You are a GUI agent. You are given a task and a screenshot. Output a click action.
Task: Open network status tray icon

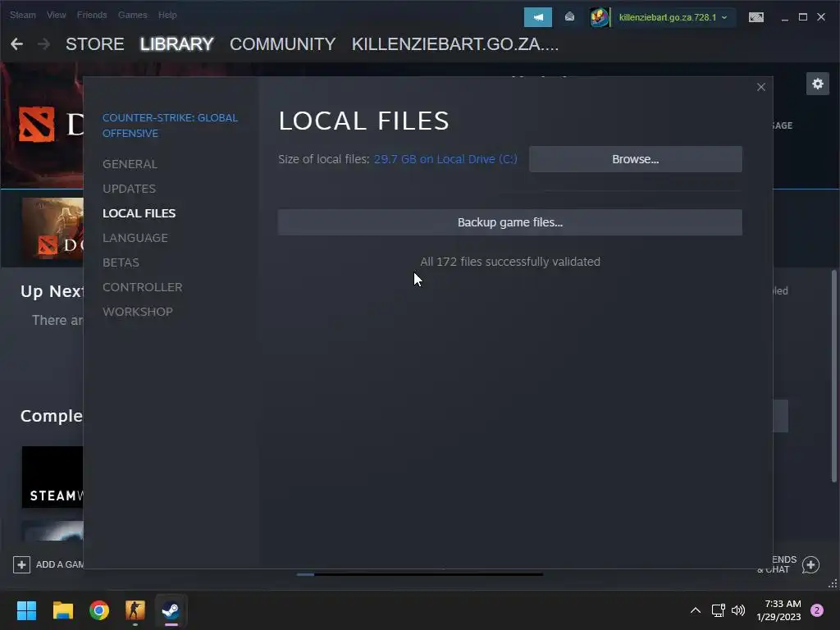718,610
